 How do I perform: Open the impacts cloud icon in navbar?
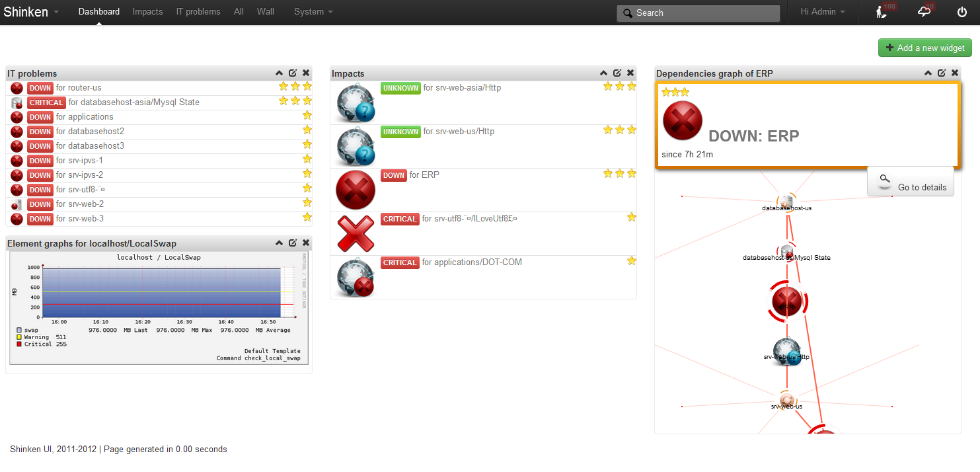(924, 12)
